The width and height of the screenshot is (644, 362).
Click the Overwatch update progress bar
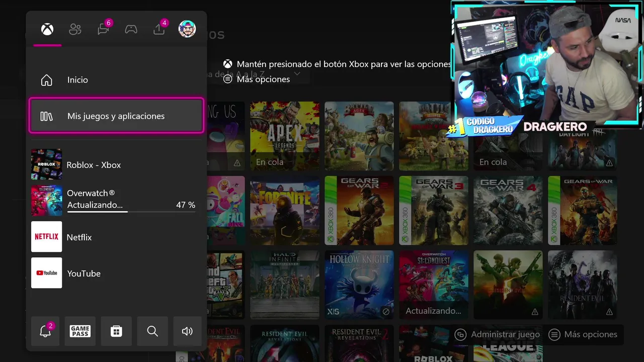coord(131,212)
